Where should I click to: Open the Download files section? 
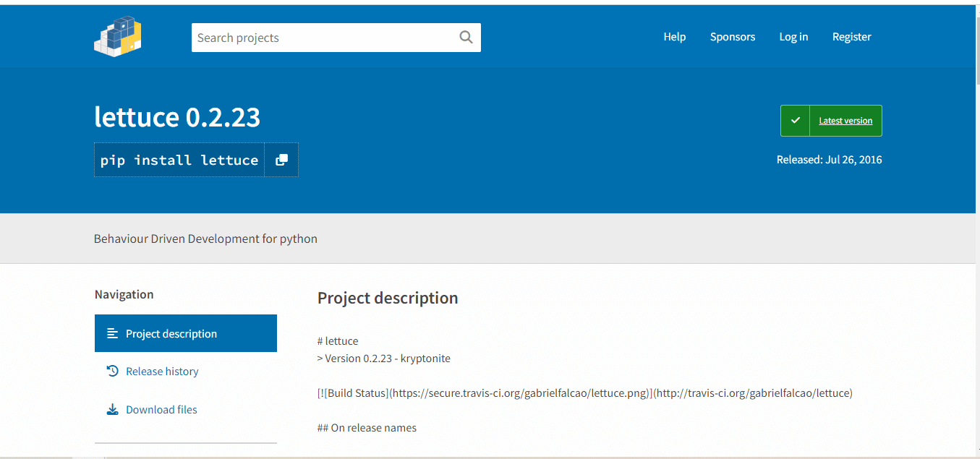click(161, 409)
